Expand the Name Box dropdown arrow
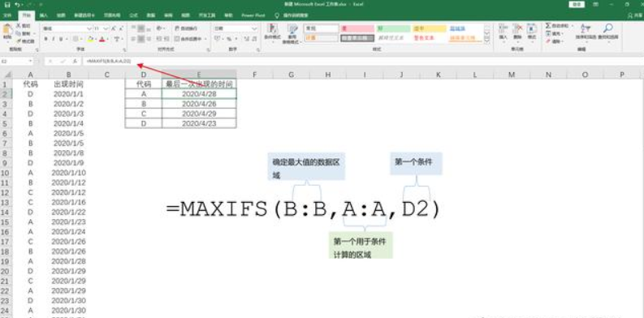 31,61
